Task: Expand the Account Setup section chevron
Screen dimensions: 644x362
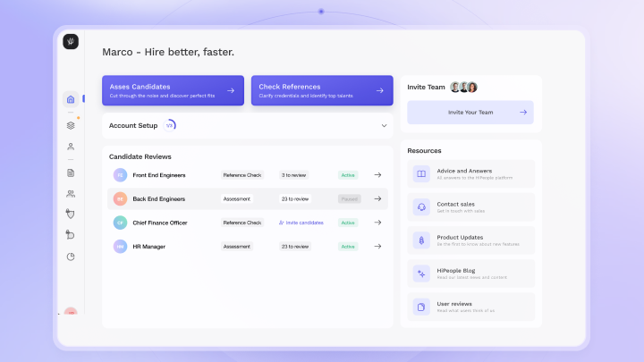Action: (x=384, y=126)
